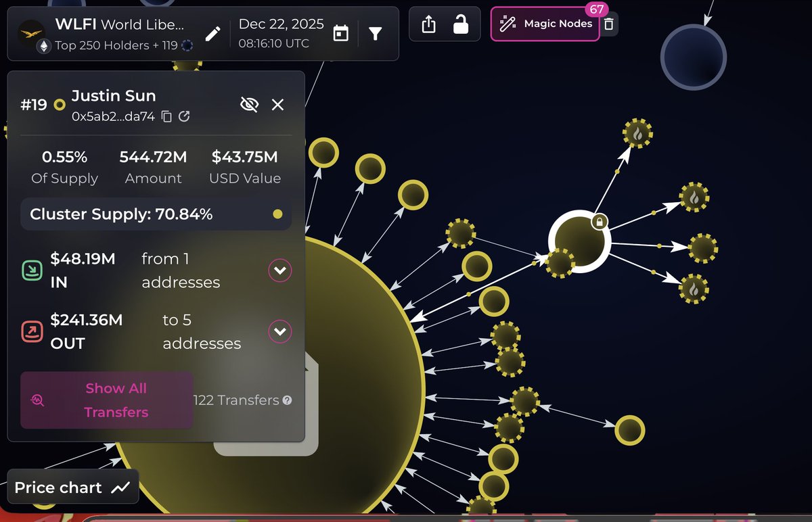Image resolution: width=812 pixels, height=522 pixels.
Task: Open the filter funnel icon
Action: coord(375,33)
